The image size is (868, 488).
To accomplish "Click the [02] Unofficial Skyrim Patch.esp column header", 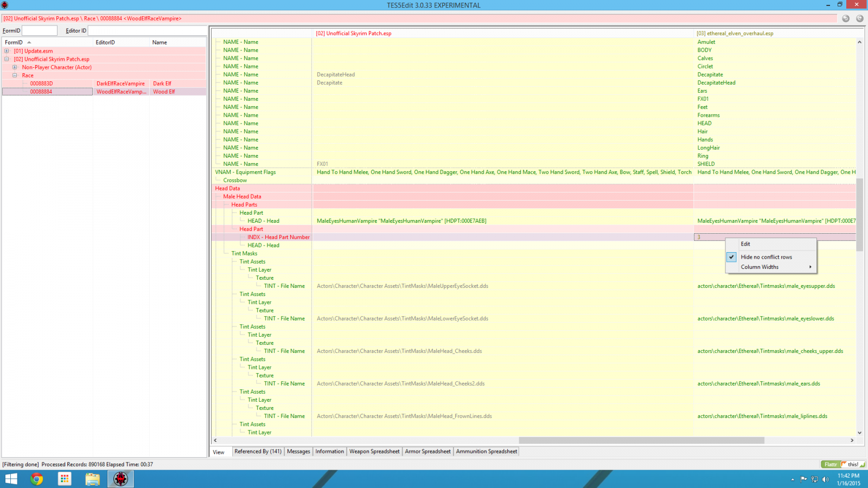I will tap(502, 34).
